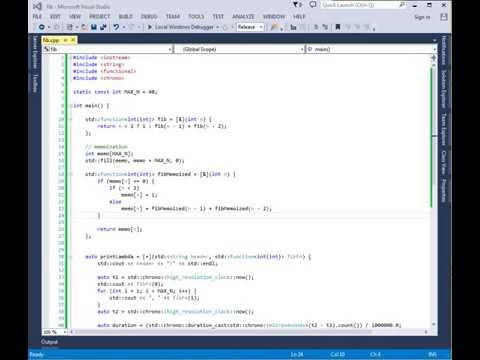Open the EDIT menu
Screen dimensions: 480x360
coord(55,16)
